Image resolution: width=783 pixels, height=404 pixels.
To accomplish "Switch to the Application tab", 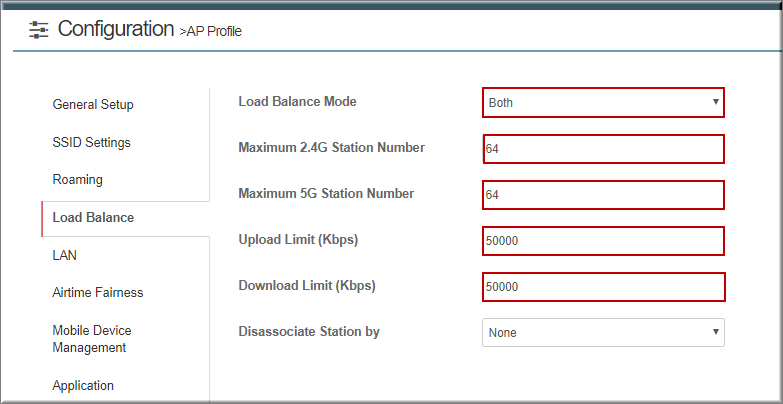I will click(83, 386).
